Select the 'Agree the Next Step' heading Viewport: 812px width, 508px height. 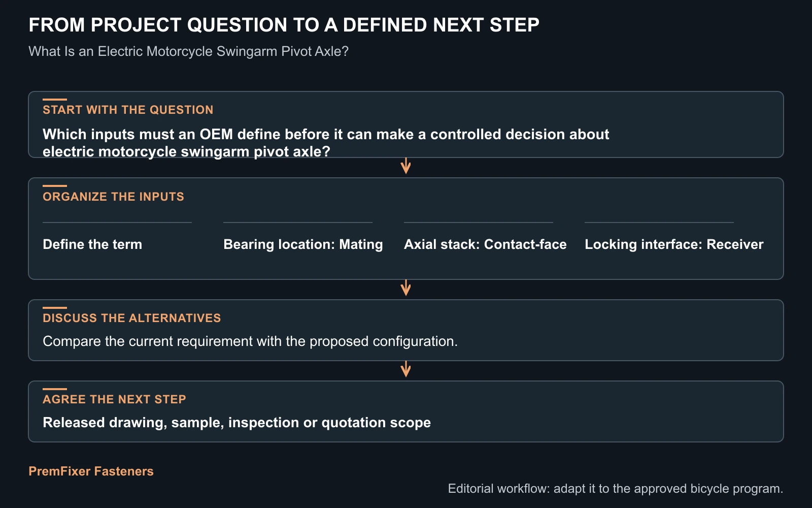coord(114,399)
